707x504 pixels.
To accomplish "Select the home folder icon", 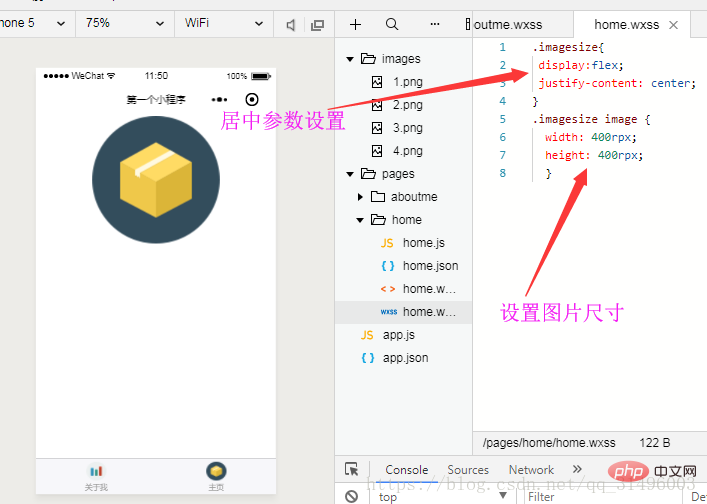I will pyautogui.click(x=378, y=220).
